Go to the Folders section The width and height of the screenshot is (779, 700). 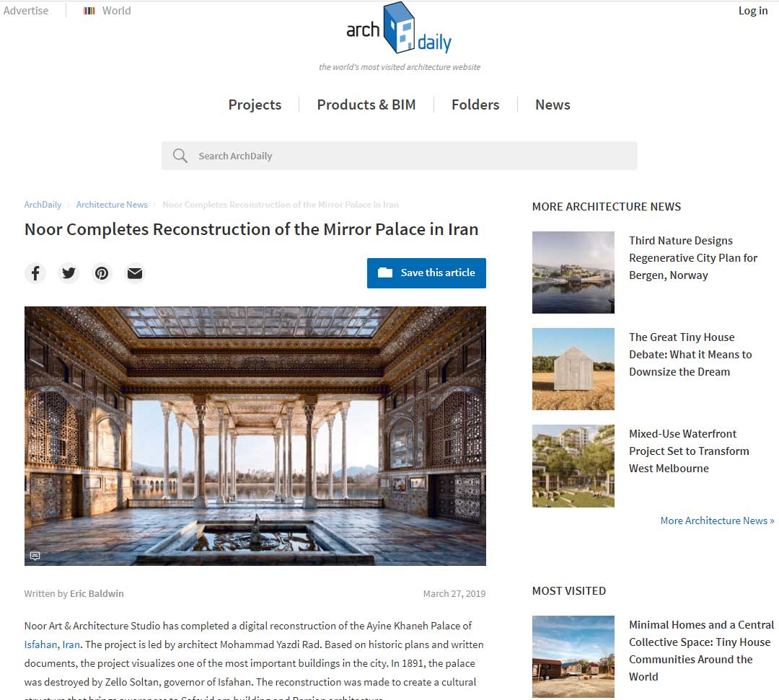point(475,105)
